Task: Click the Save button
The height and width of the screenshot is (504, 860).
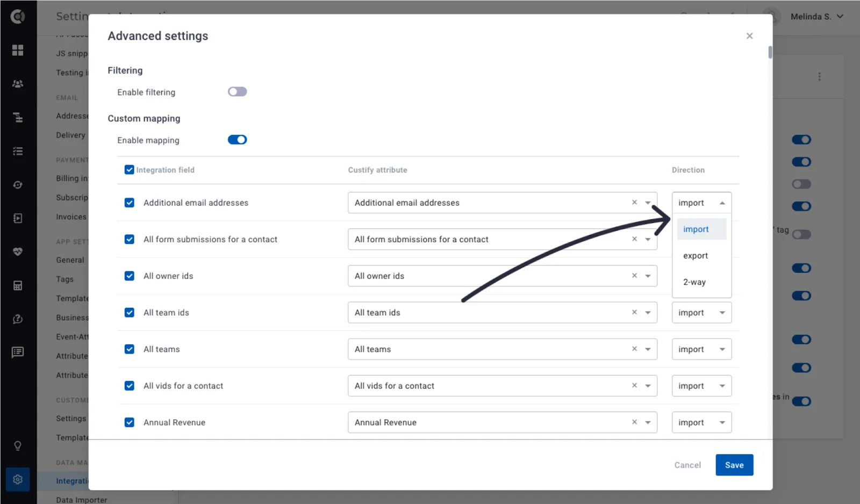Action: 734,465
